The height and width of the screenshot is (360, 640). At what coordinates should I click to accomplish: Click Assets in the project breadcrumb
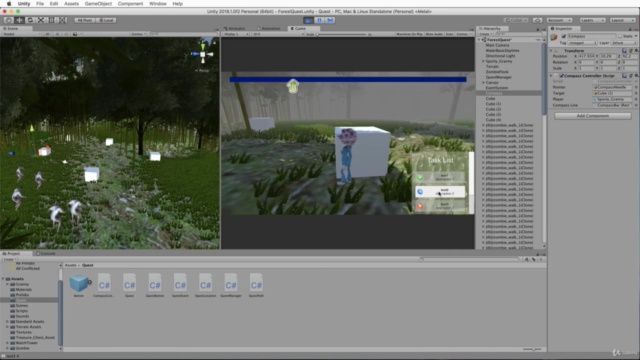tap(70, 265)
